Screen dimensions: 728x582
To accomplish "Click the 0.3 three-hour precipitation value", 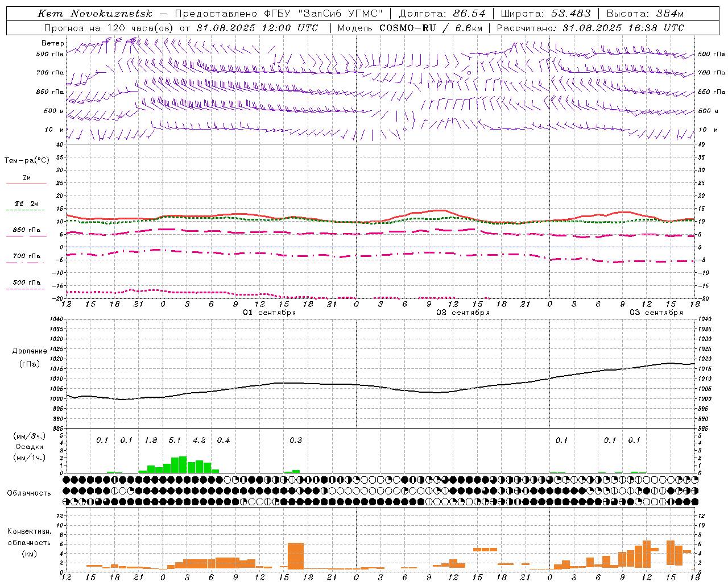I will [x=296, y=440].
